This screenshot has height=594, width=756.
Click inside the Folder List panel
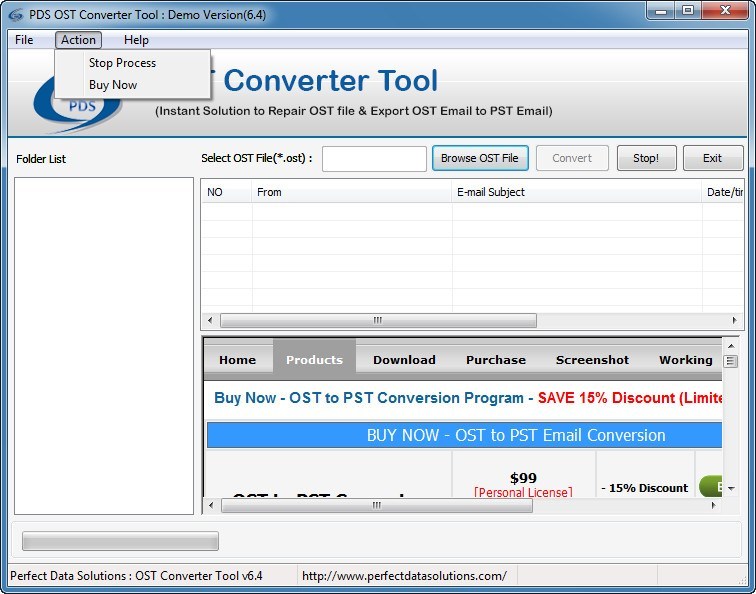[104, 346]
